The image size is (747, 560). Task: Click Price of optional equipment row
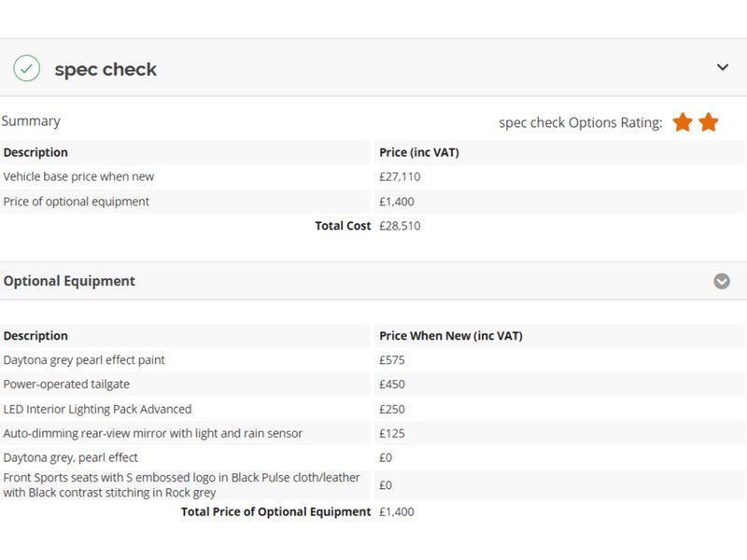(76, 202)
